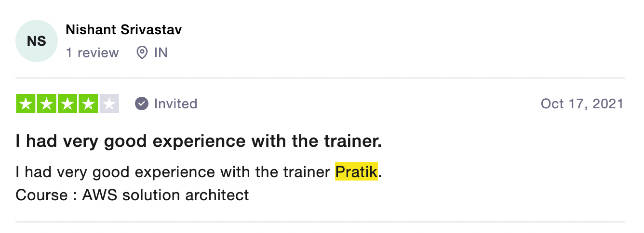Click the "Course : AWS solution architect" line
Image resolution: width=644 pixels, height=233 pixels.
(x=132, y=195)
